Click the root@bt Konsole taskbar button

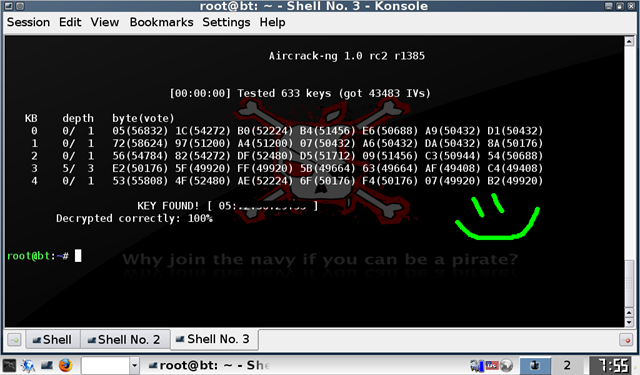coord(208,365)
